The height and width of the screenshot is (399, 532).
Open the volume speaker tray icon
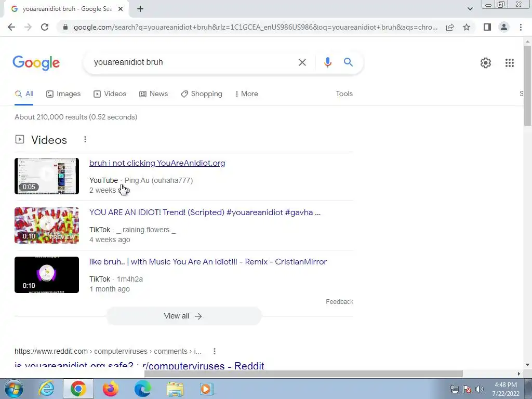point(480,389)
